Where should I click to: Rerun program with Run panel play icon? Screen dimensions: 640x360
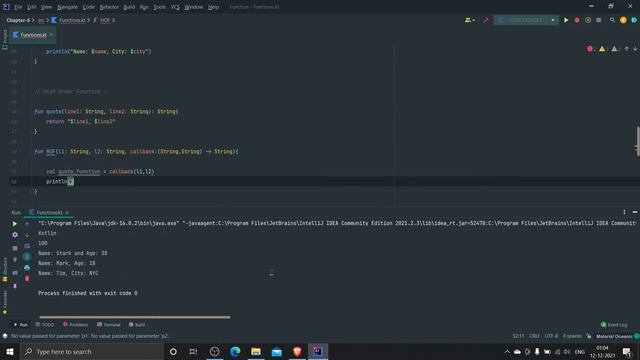[15, 224]
